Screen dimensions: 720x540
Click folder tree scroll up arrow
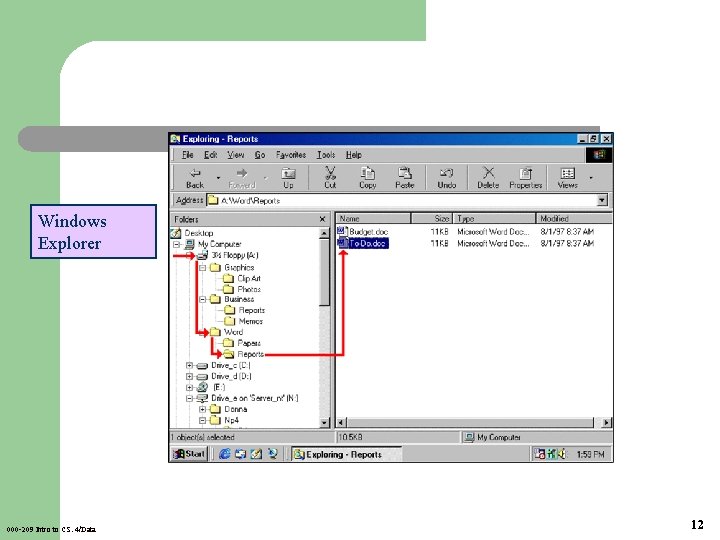point(324,233)
